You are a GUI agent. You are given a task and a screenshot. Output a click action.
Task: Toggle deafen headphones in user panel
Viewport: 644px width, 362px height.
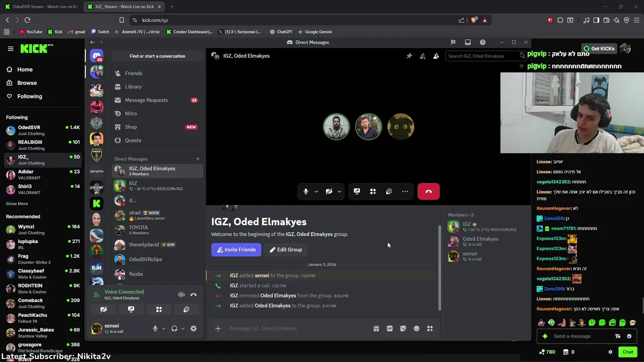coord(174,328)
